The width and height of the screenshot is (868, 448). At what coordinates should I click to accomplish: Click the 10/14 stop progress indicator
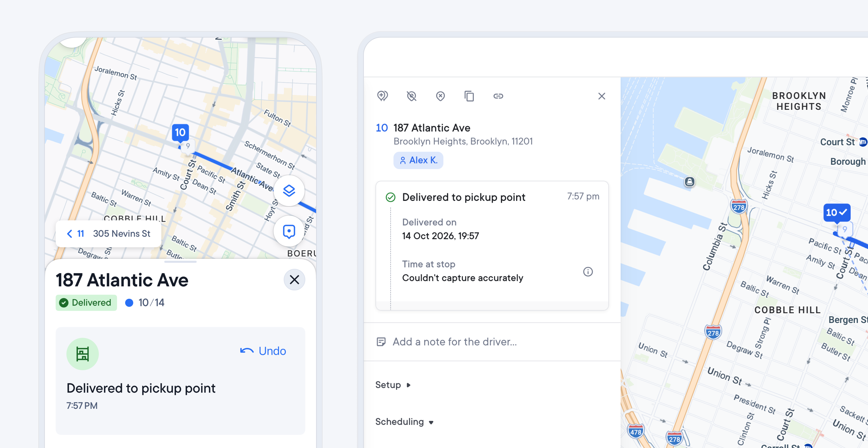145,303
